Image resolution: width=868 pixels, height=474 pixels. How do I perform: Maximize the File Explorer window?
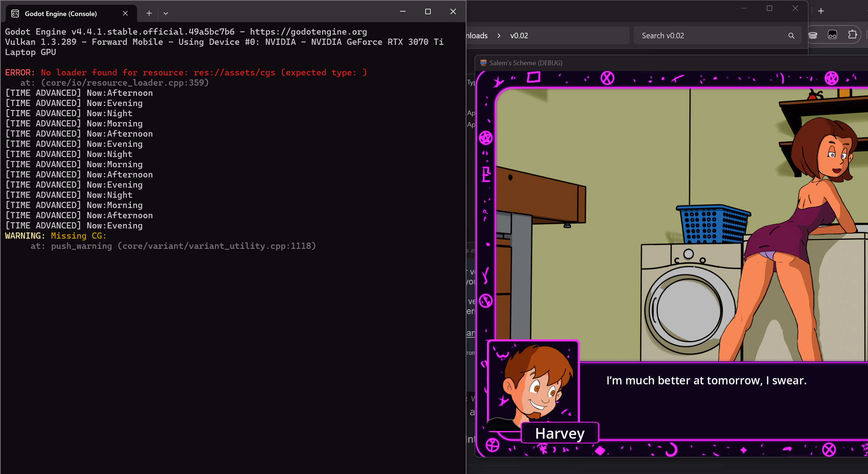pos(769,8)
